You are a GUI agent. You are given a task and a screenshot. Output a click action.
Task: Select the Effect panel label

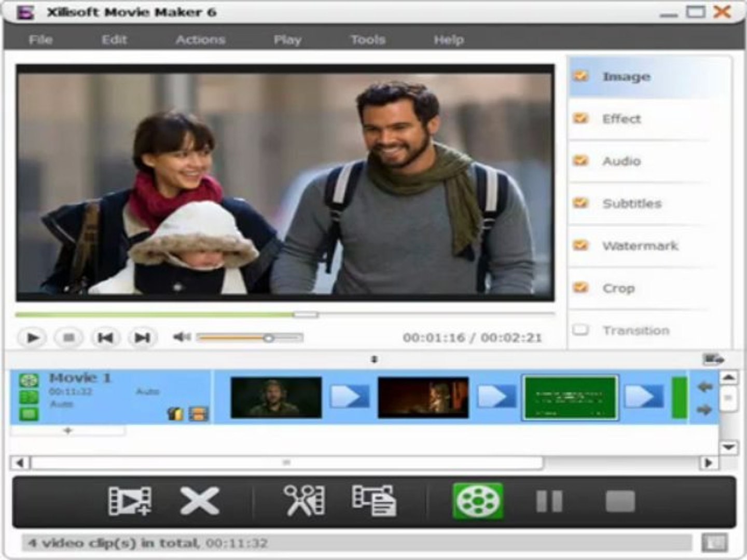tap(621, 119)
